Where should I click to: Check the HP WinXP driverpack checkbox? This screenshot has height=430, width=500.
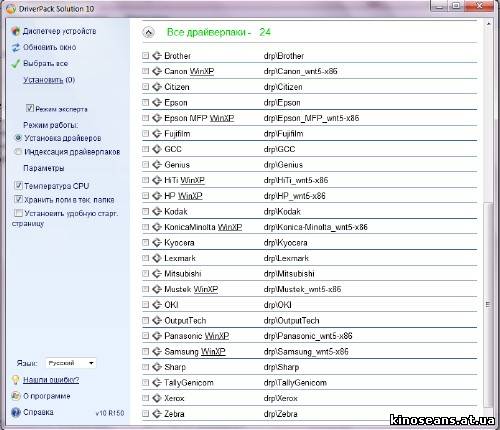pos(145,196)
